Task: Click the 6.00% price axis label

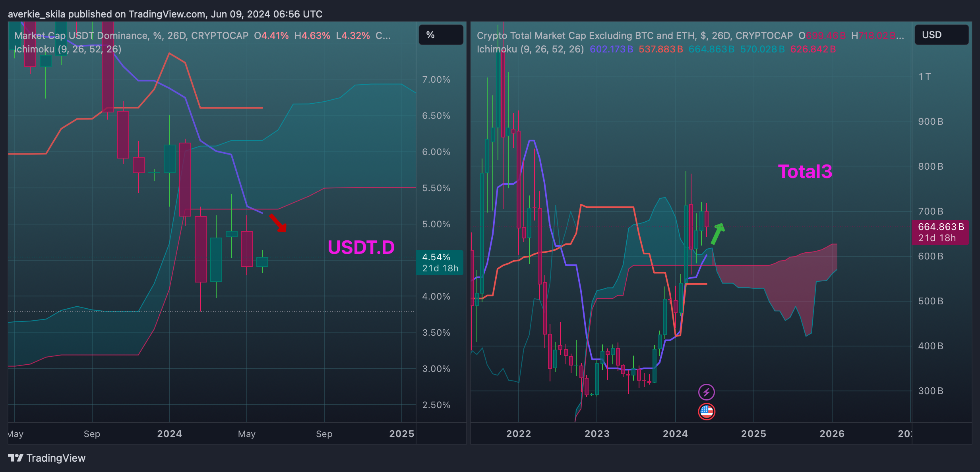Action: (x=436, y=152)
